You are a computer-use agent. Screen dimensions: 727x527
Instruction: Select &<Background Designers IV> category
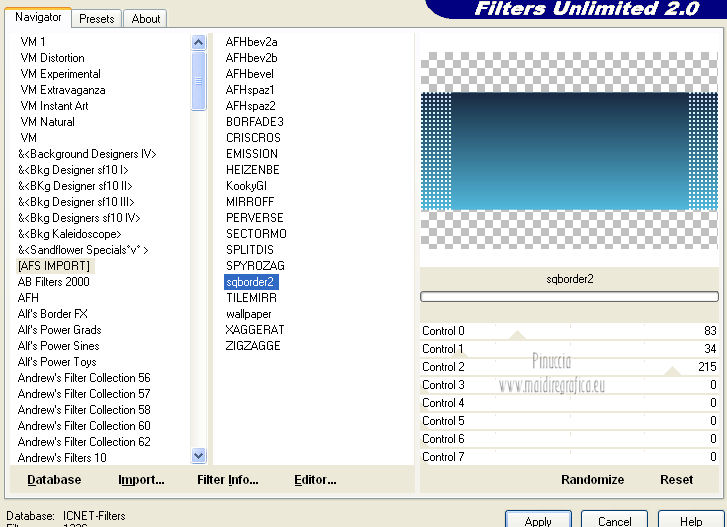[87, 154]
